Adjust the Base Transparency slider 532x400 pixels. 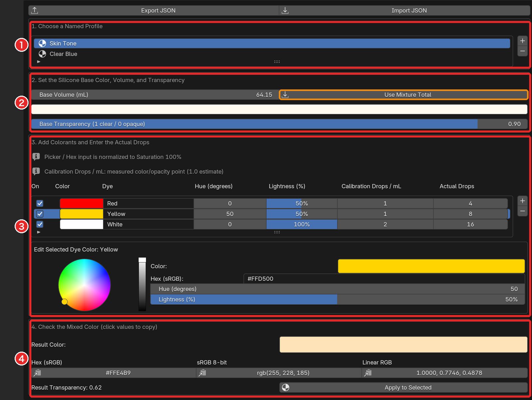pyautogui.click(x=279, y=124)
